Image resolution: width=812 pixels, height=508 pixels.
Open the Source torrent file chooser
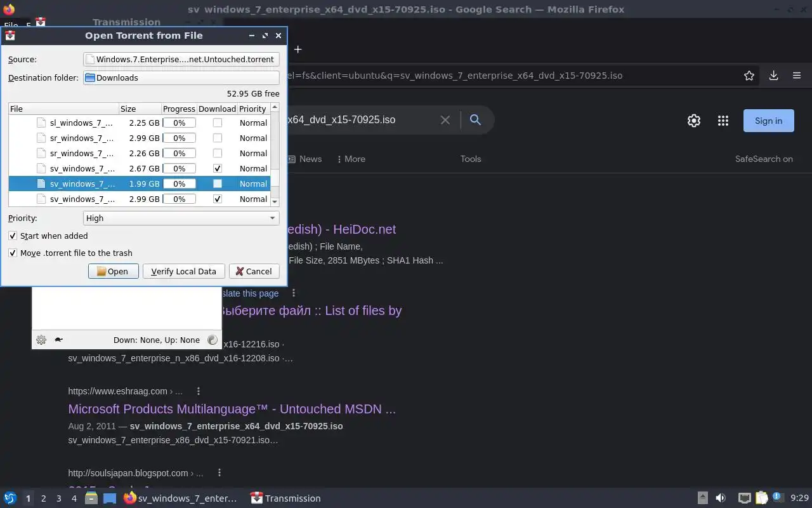point(181,59)
